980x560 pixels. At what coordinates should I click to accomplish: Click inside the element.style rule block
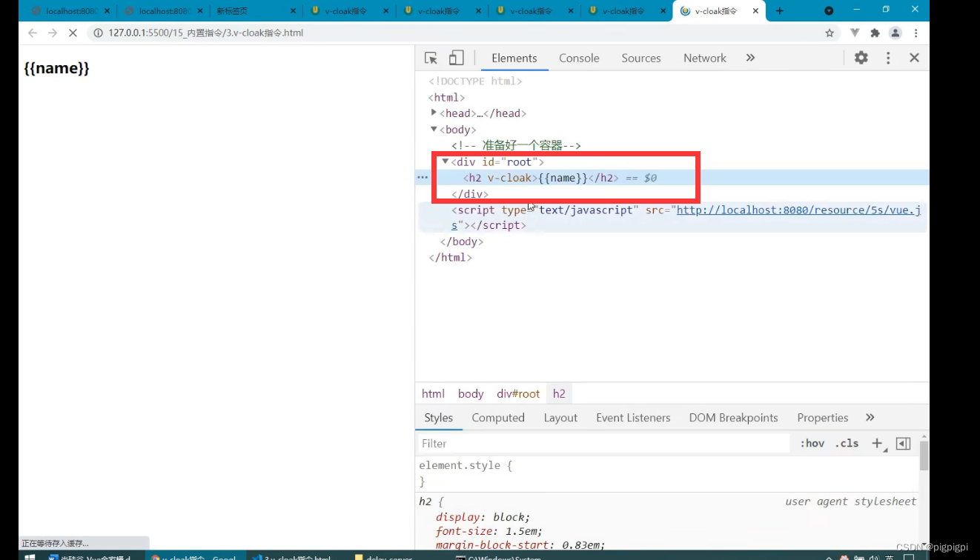(667, 473)
